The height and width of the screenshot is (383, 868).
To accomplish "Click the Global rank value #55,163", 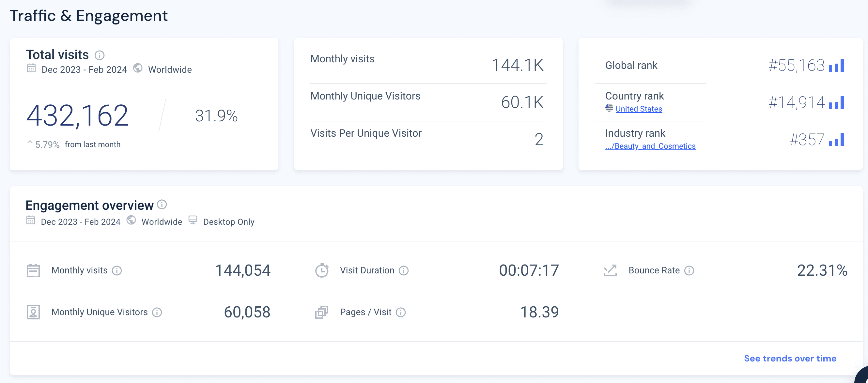I will tap(797, 65).
